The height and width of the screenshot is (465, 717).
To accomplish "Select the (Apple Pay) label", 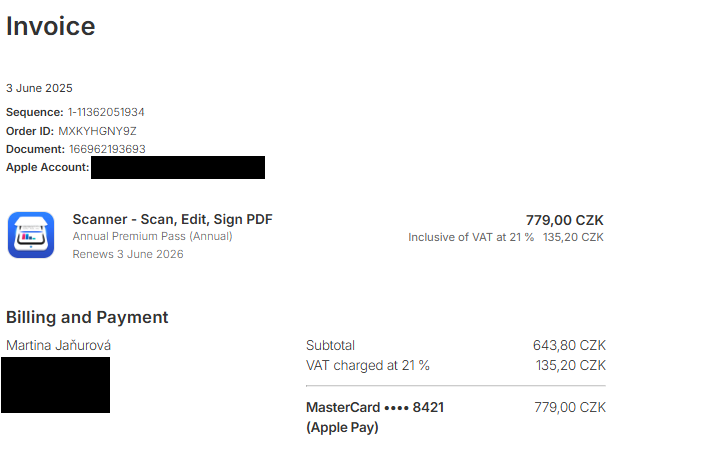I will tap(342, 428).
